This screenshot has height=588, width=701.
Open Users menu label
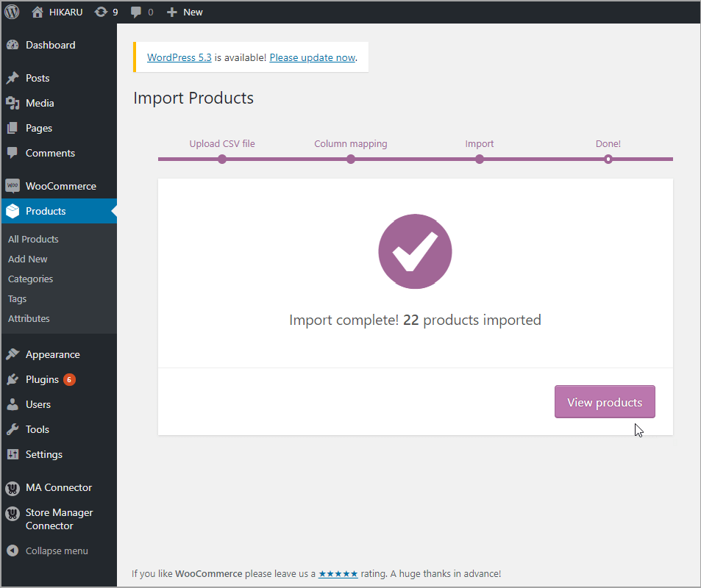(x=38, y=405)
